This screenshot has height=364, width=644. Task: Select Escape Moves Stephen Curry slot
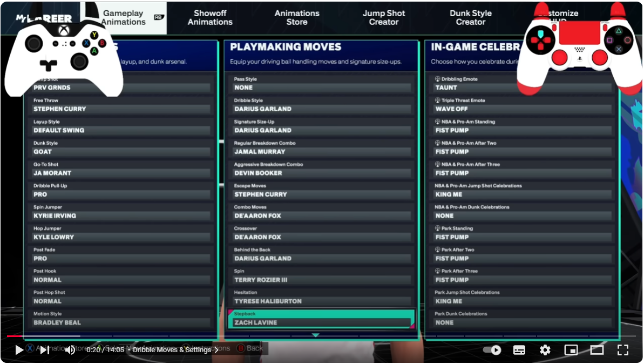[x=321, y=191]
